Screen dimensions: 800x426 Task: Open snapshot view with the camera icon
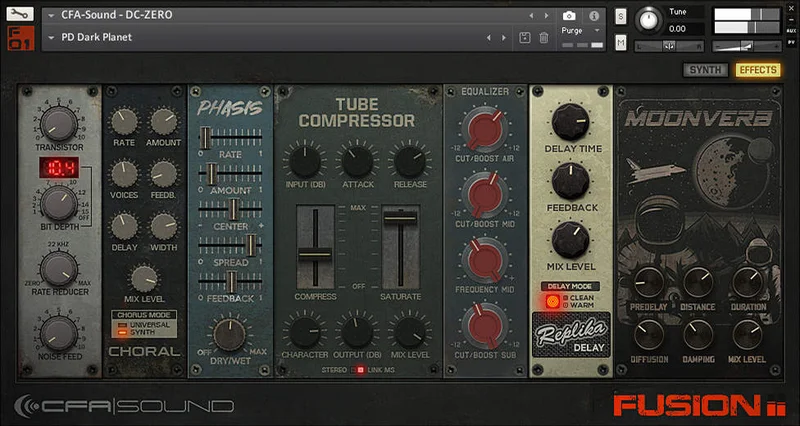click(569, 16)
